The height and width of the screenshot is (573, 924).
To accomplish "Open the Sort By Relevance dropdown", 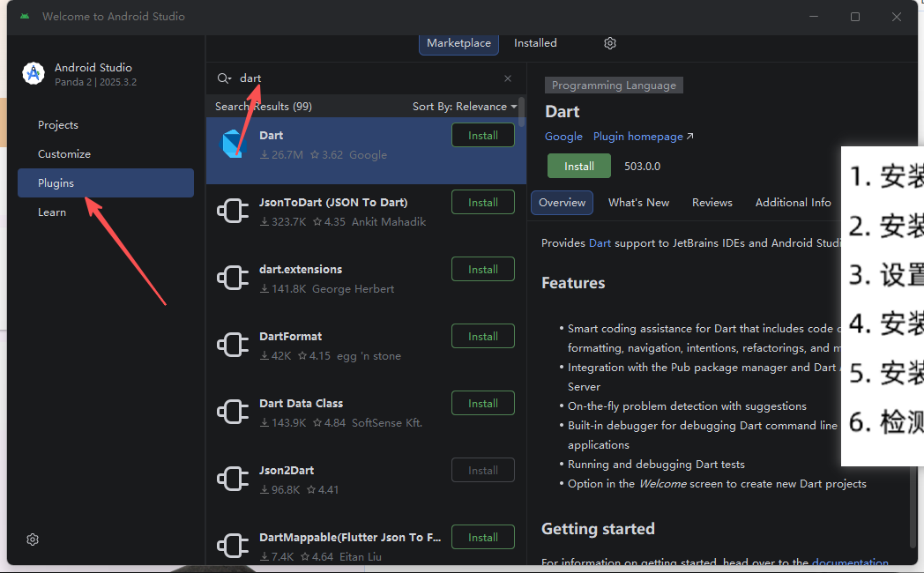I will [x=465, y=107].
